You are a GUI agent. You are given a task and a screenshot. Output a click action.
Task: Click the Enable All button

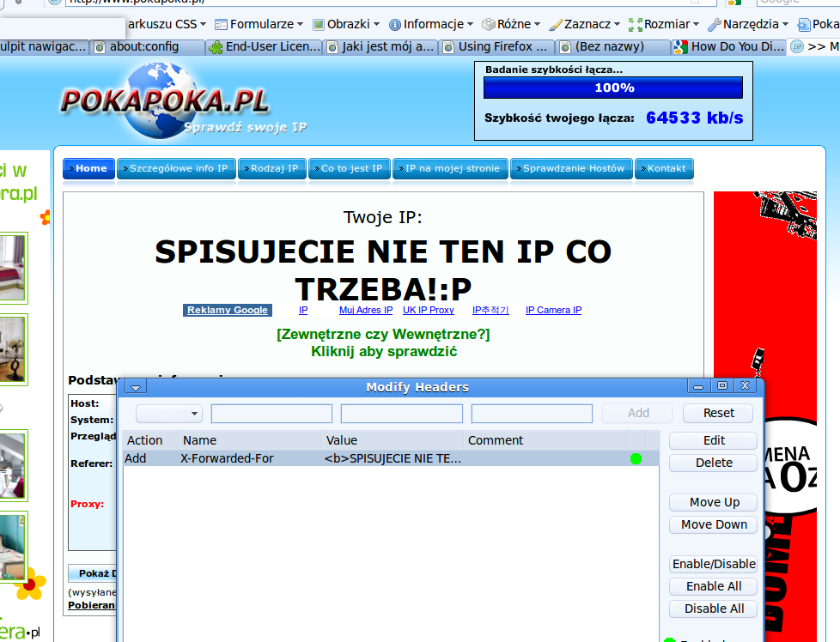[x=714, y=587]
